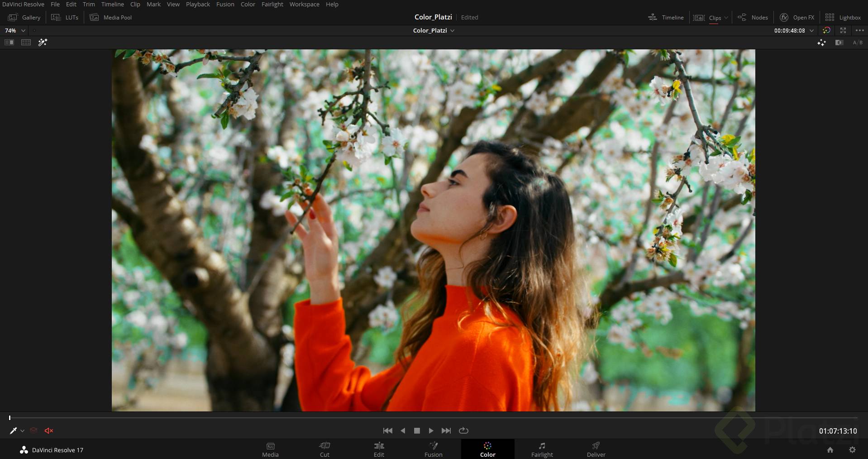Click the viewer scrubber bar playhead

click(x=10, y=418)
